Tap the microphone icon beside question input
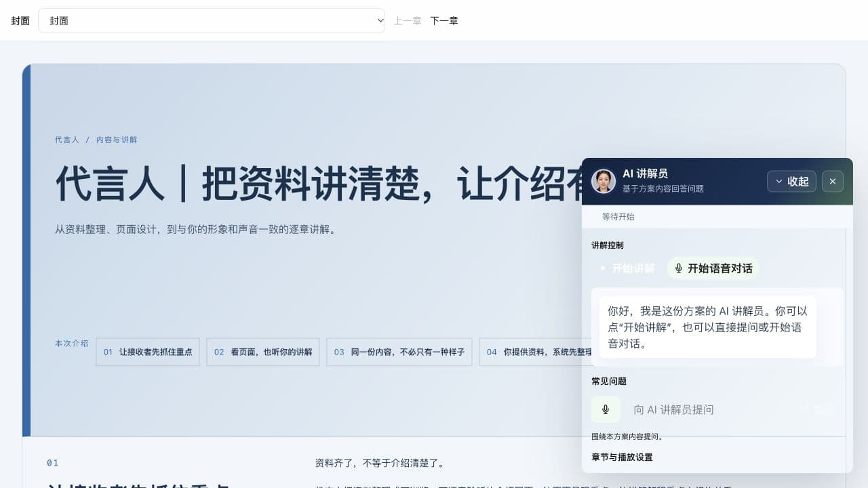Image resolution: width=868 pixels, height=488 pixels. tap(606, 409)
